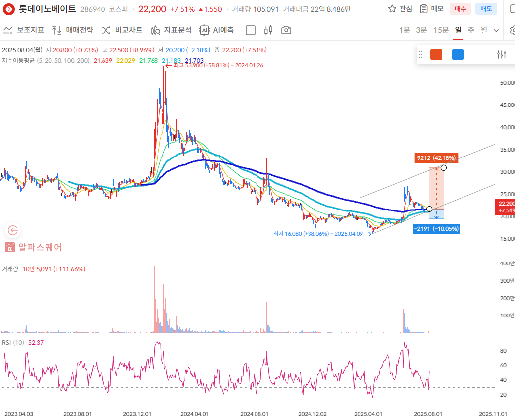The width and height of the screenshot is (515, 420).
Task: Select the upper handle of position tool
Action: tap(444, 168)
